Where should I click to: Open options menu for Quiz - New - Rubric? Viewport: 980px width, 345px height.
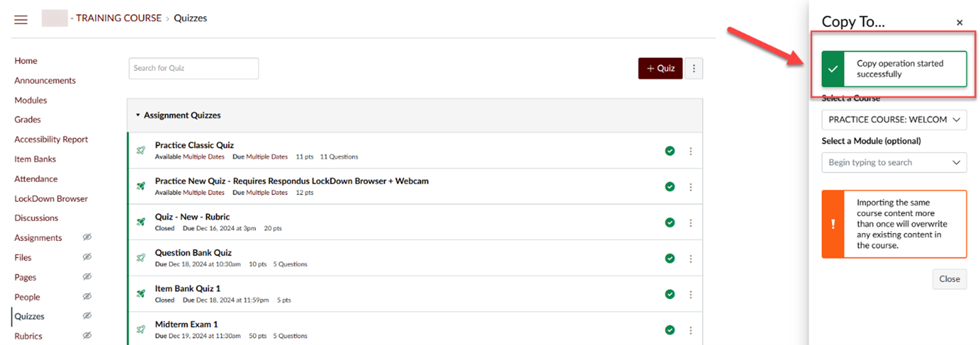pos(690,223)
